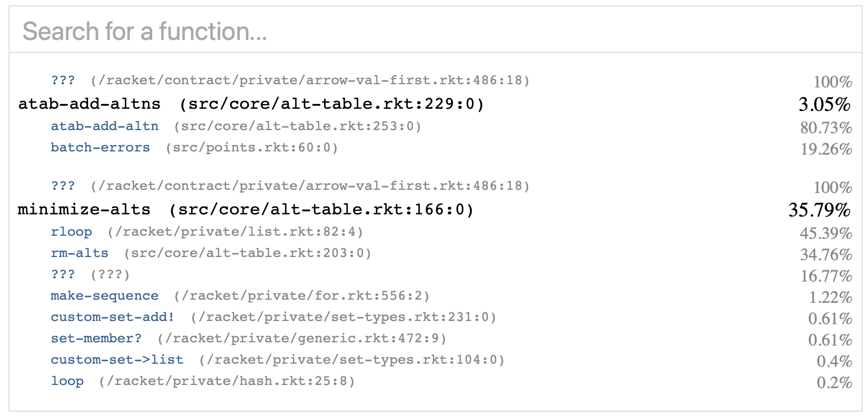Focus the function search field

tap(435, 31)
